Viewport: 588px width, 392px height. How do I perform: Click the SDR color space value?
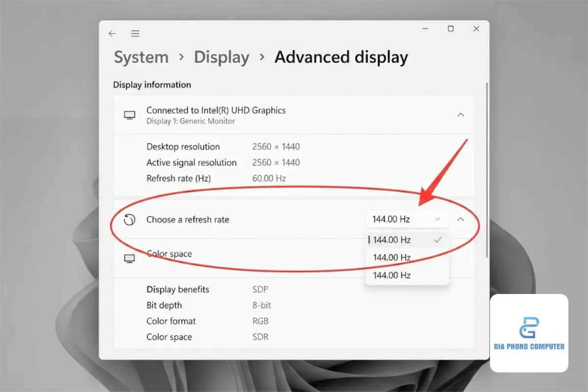(x=260, y=337)
